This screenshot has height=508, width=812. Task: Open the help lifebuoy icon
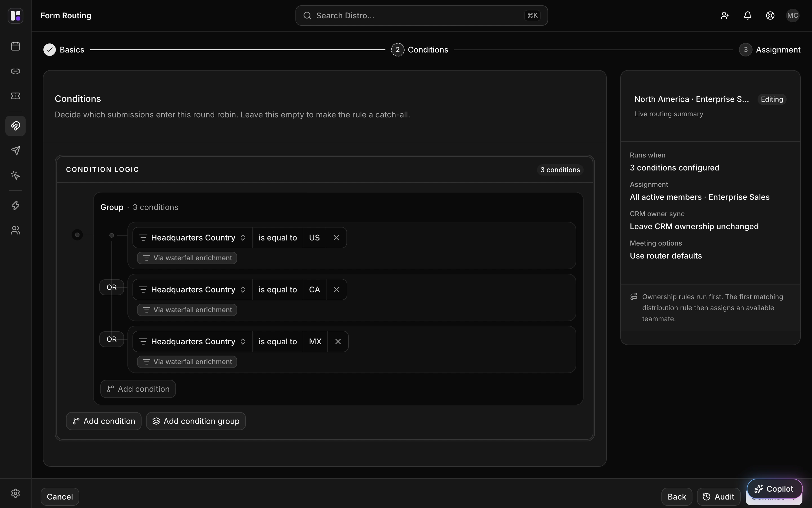click(770, 16)
